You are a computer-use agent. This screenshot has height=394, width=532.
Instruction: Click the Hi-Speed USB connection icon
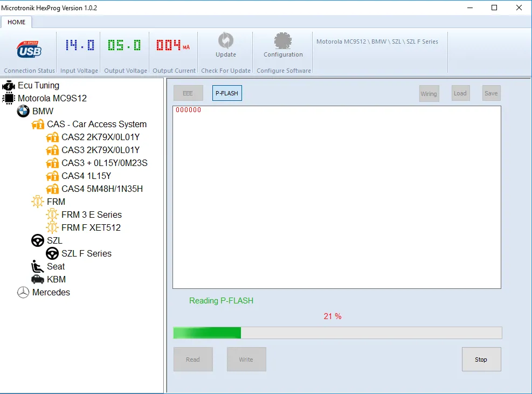pyautogui.click(x=29, y=50)
